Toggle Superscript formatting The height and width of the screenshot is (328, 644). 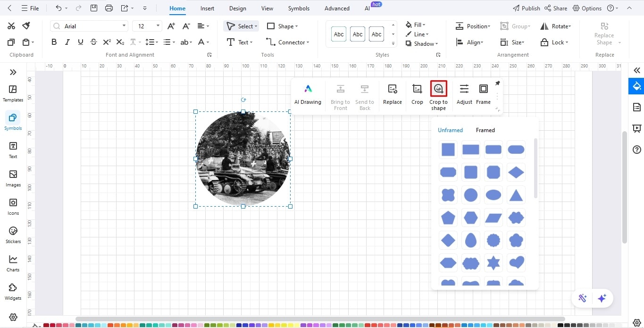point(107,42)
